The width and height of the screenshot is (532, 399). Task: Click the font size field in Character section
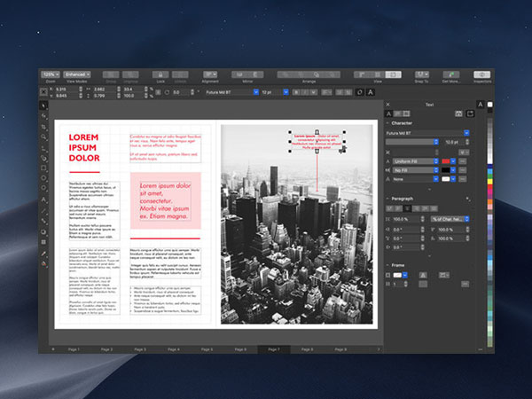pyautogui.click(x=454, y=142)
